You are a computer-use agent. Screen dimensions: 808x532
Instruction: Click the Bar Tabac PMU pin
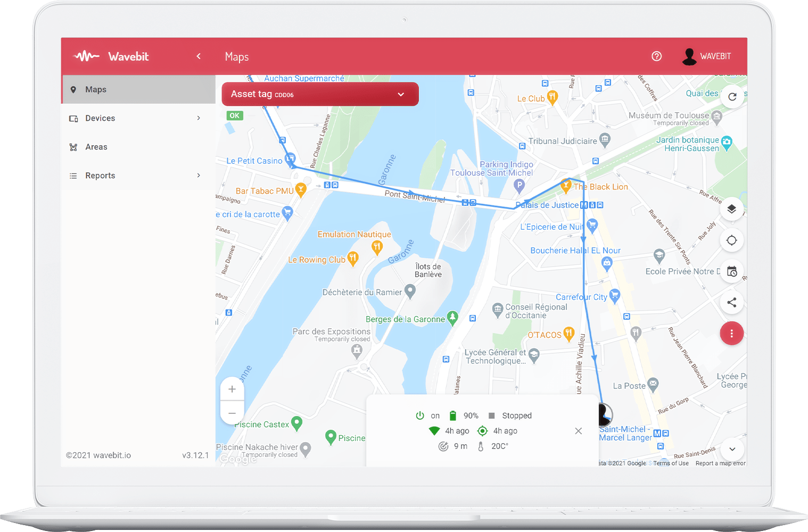pos(301,190)
